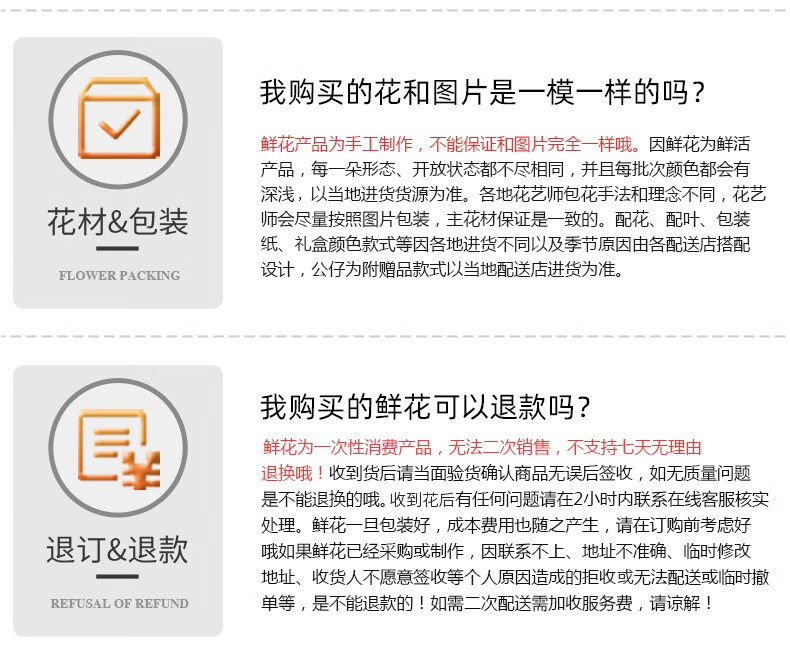Viewport: 790px width, 655px height.
Task: Open the heading 我购买的花和图片是一模一样的吗?
Action: click(482, 93)
